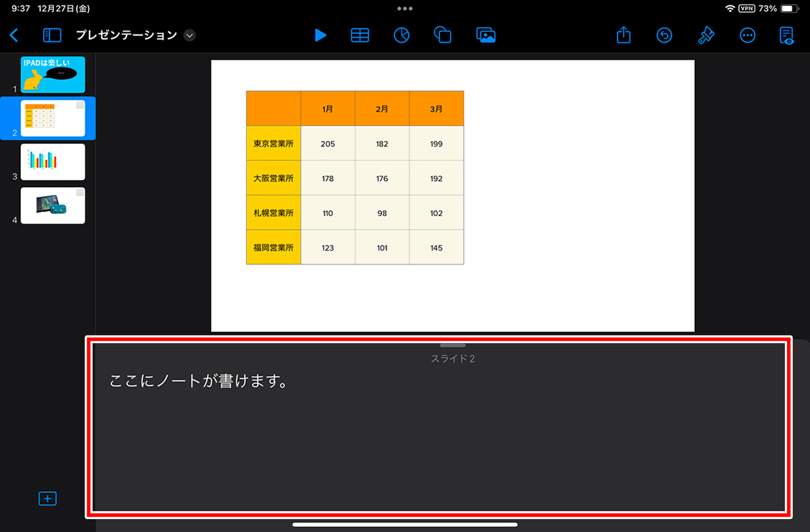
Task: Insert media with the photo icon
Action: 486,35
